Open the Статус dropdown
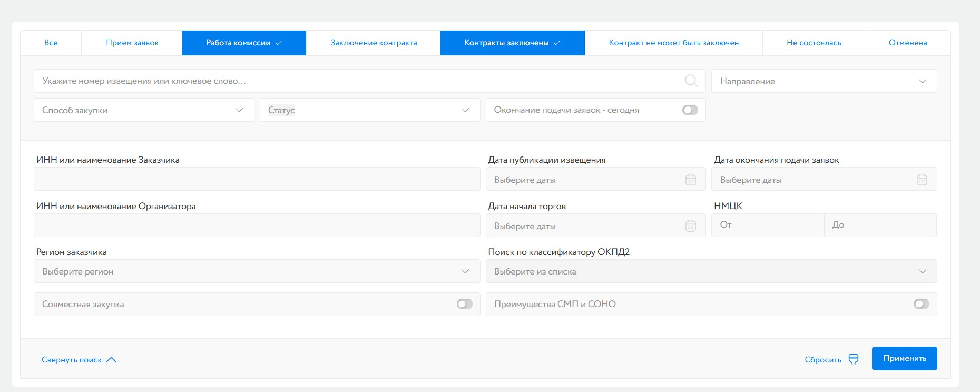 click(x=369, y=110)
